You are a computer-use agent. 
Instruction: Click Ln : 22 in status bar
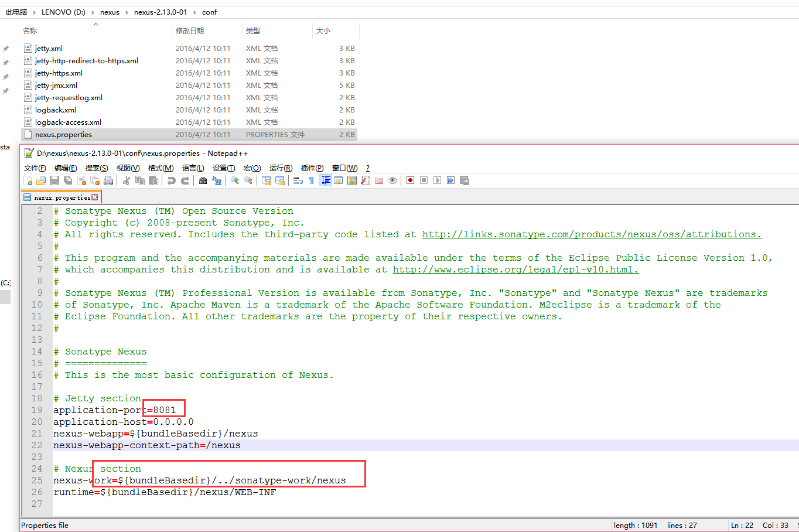pos(742,526)
